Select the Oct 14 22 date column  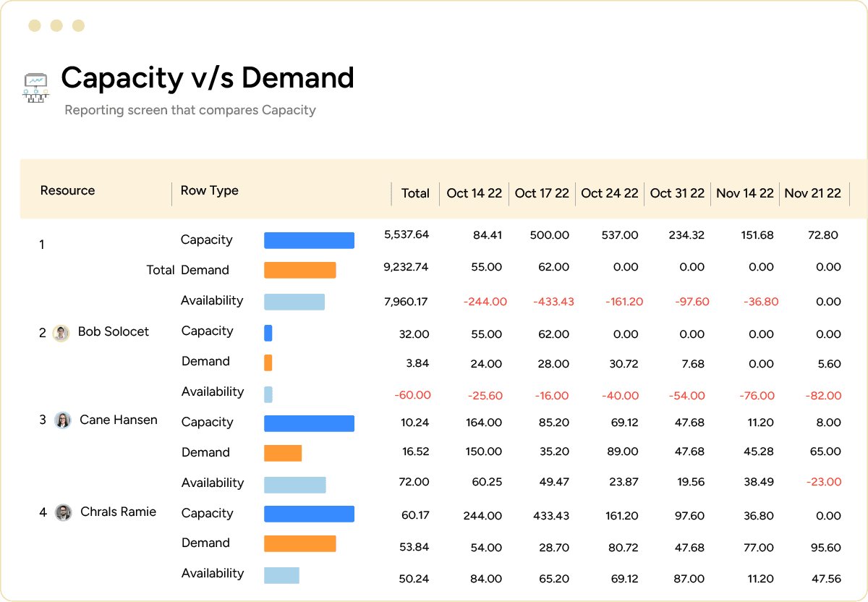pos(473,193)
